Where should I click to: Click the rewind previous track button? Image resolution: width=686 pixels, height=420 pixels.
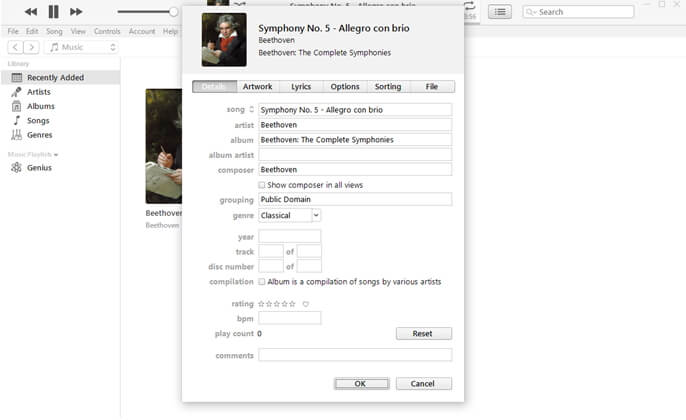click(31, 12)
